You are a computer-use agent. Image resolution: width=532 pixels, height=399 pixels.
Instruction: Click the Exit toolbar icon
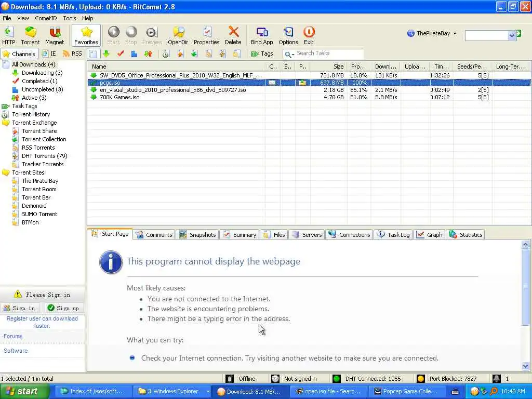[309, 35]
